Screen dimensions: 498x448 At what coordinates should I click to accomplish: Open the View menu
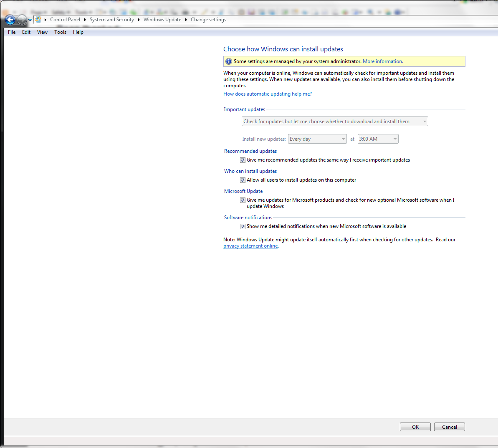42,32
